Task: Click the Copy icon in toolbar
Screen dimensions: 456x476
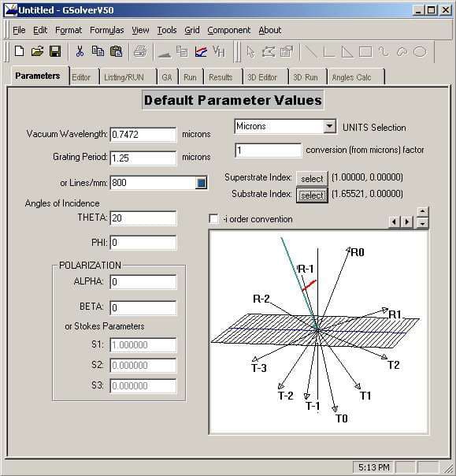Action: [98, 51]
